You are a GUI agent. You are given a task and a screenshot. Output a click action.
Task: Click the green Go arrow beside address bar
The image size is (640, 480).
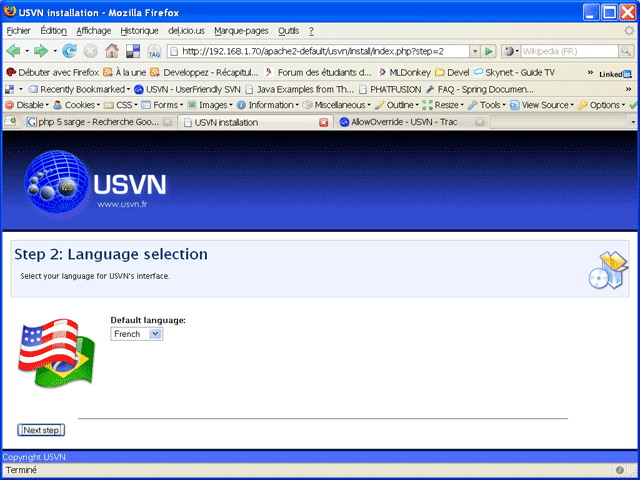pos(489,51)
